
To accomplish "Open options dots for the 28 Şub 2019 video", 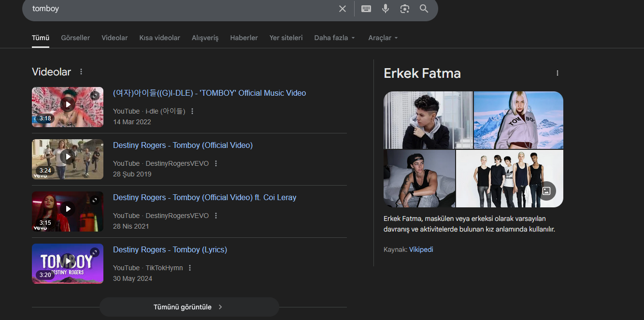I will pyautogui.click(x=216, y=163).
